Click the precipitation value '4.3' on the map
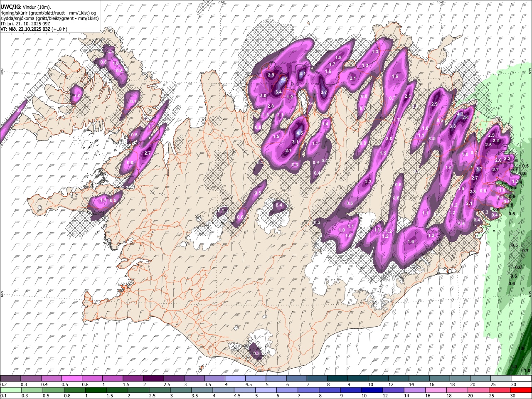 tap(460, 114)
